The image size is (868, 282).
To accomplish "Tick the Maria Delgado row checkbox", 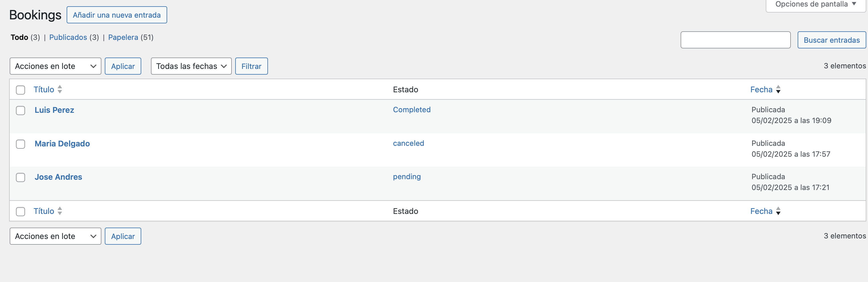I will pyautogui.click(x=21, y=144).
